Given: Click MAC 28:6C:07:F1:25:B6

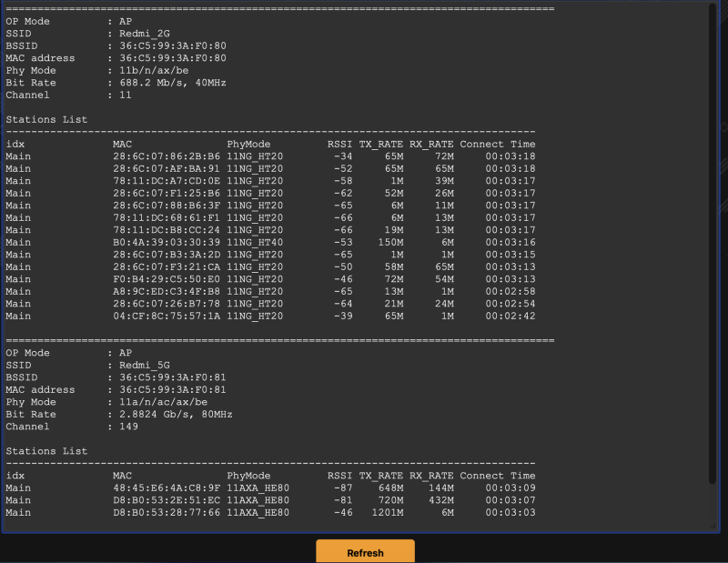Looking at the screenshot, I should coord(167,193).
